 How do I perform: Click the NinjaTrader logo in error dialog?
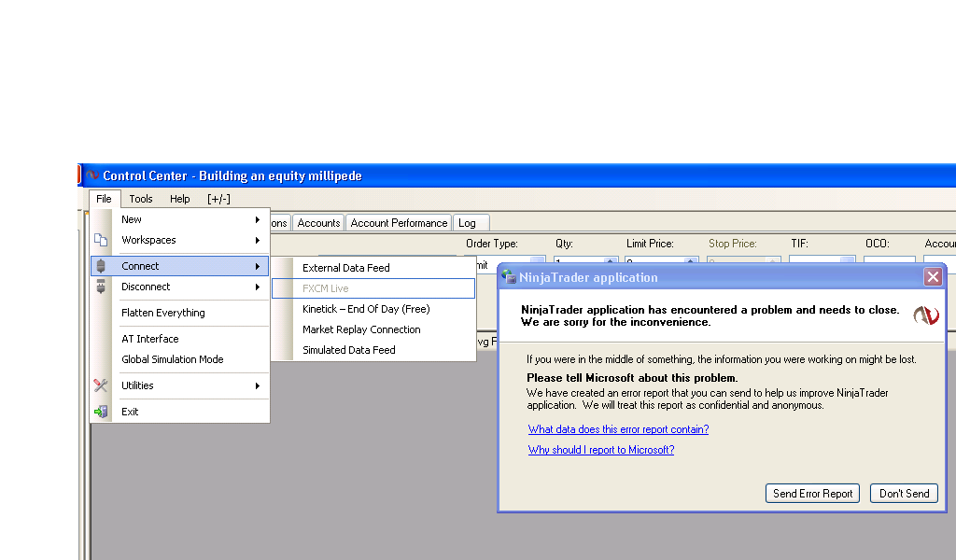click(925, 315)
